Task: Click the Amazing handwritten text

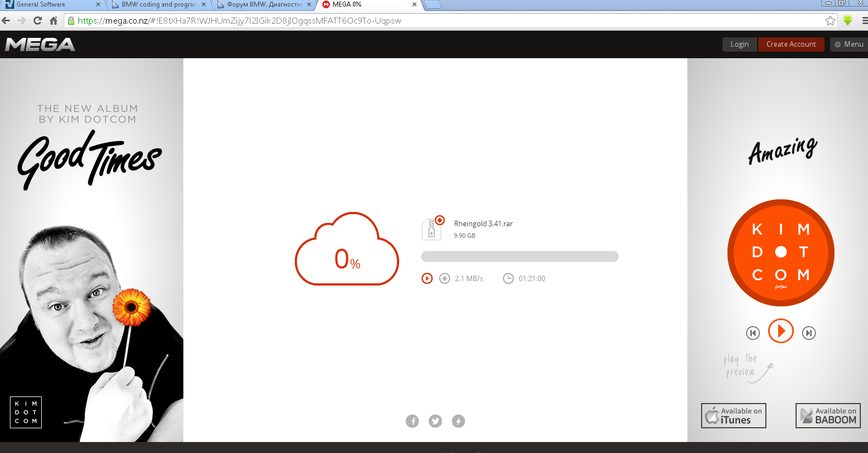Action: coord(783,150)
